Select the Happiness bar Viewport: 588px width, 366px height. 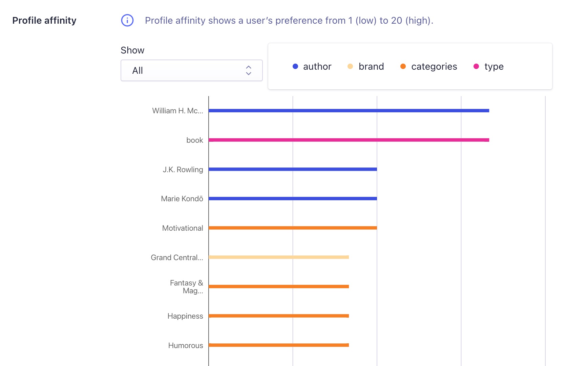click(279, 316)
